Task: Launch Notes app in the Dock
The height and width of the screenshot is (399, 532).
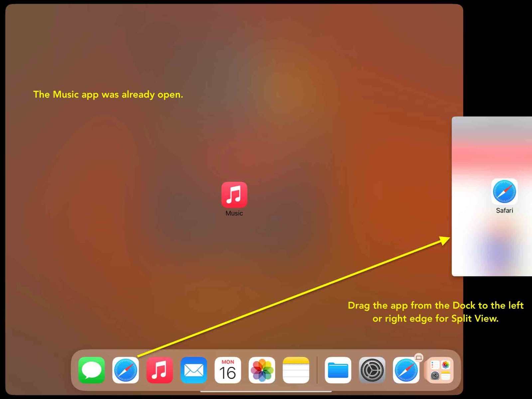Action: [296, 370]
